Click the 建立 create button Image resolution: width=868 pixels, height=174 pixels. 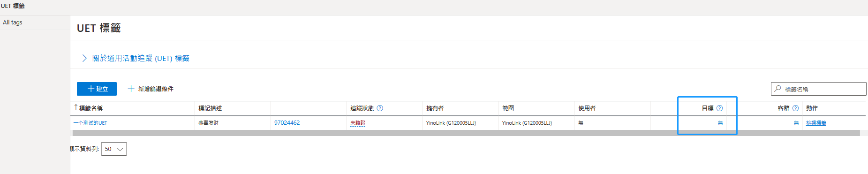pos(97,89)
